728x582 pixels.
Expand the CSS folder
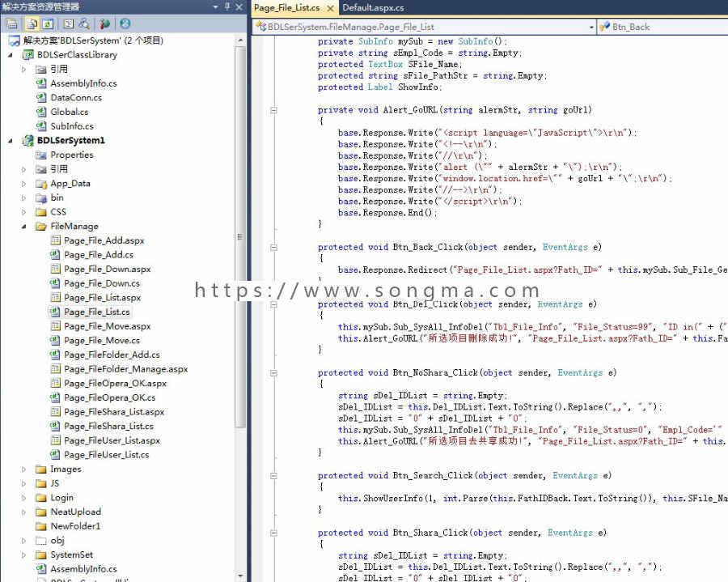pyautogui.click(x=23, y=212)
